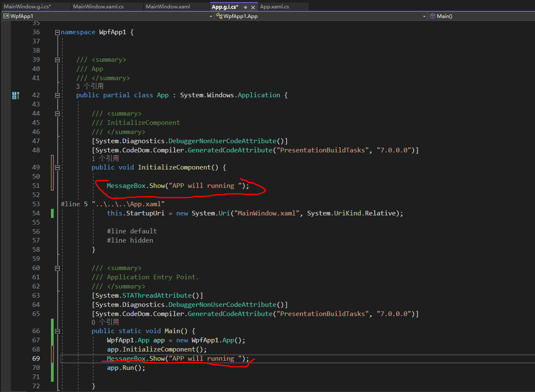Collapse the summary comment at line 60
The width and height of the screenshot is (535, 392).
coord(57,268)
